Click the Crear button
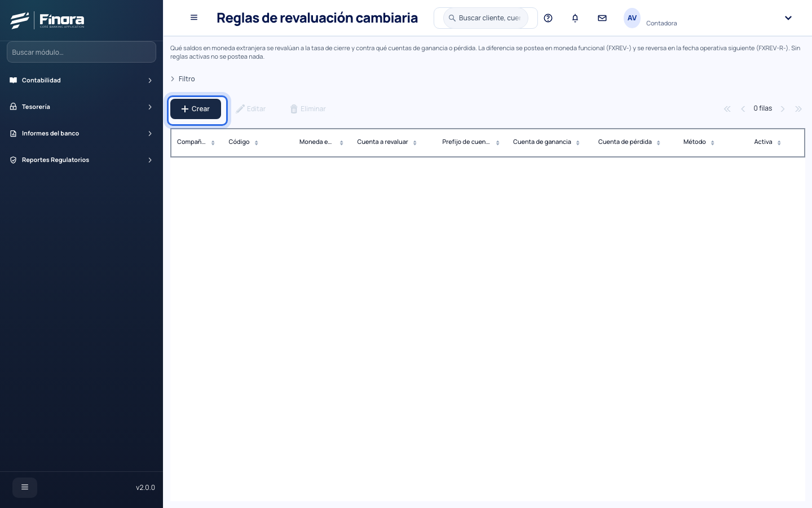 (x=196, y=109)
